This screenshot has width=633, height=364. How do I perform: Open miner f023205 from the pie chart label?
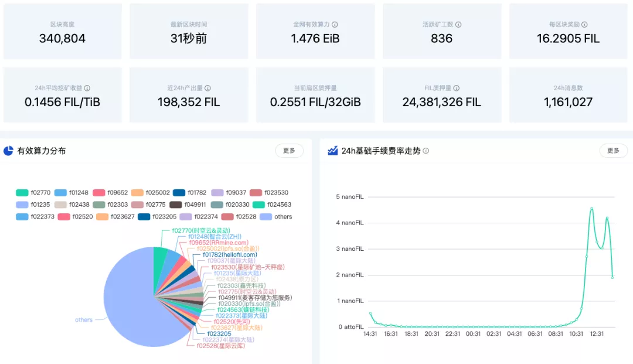click(x=219, y=333)
